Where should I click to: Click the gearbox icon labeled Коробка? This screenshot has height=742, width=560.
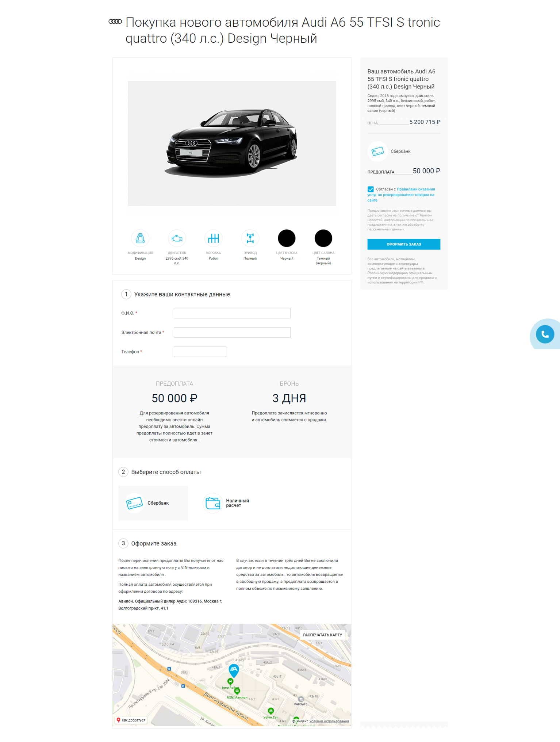(214, 238)
